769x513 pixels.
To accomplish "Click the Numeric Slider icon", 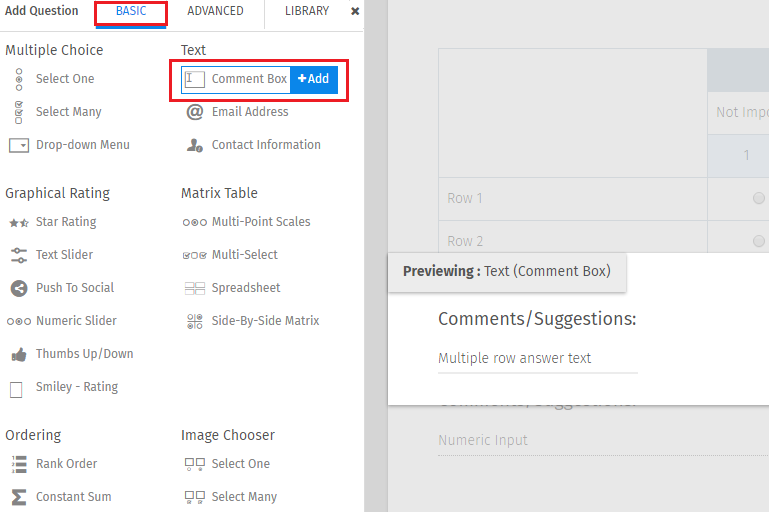I will coord(19,321).
